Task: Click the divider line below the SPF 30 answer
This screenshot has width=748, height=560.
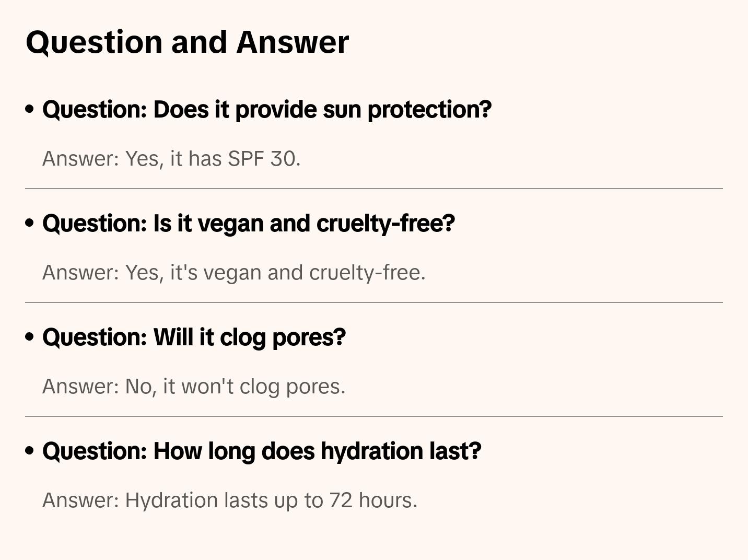Action: 374,189
